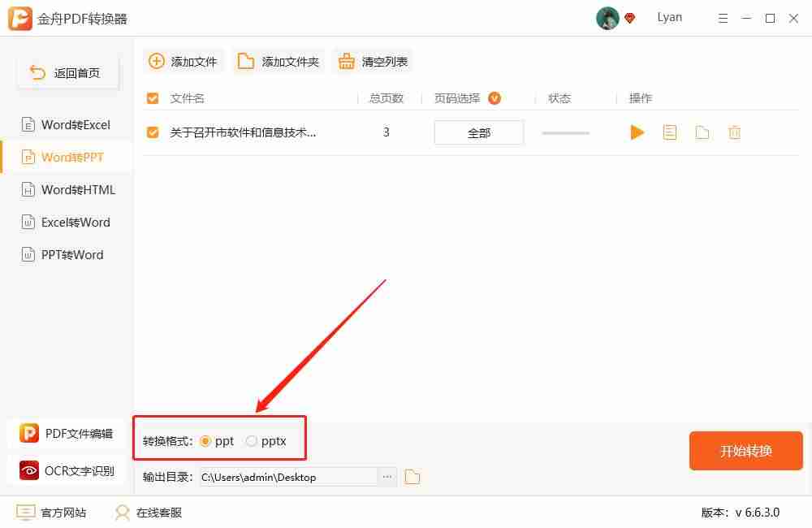Open the hamburger main menu

[723, 19]
